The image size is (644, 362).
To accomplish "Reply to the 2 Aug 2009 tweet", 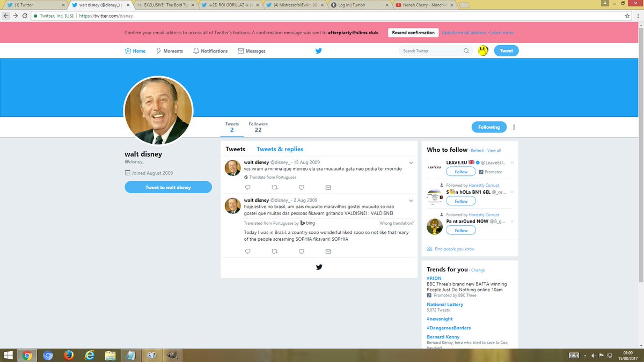I will click(x=247, y=252).
